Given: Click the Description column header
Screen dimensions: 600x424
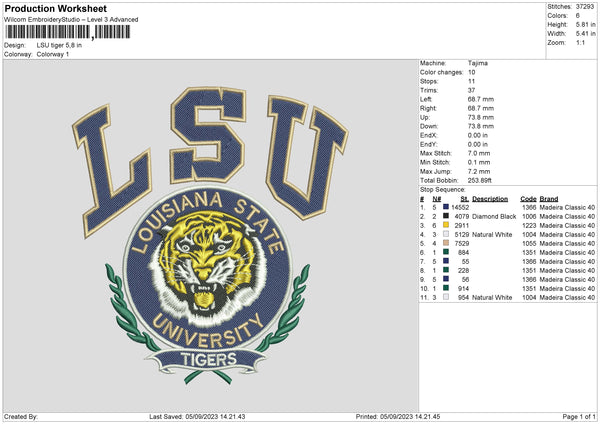Looking at the screenshot, I should tap(490, 199).
